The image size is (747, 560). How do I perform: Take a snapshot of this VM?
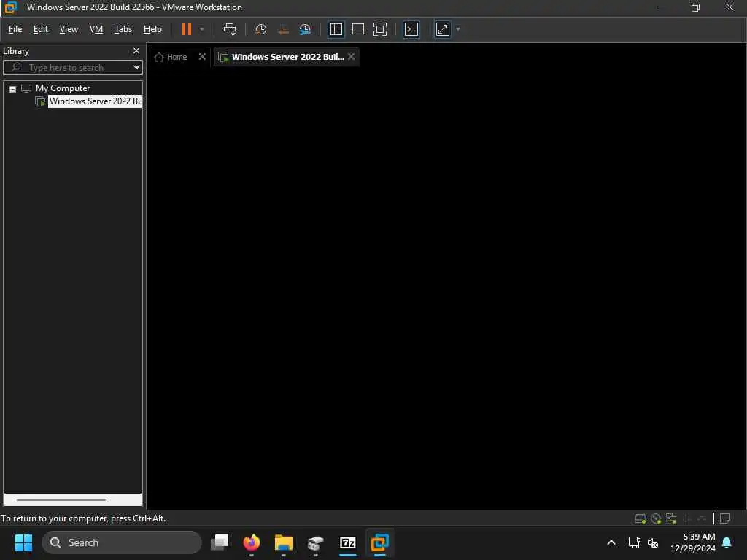coord(260,29)
